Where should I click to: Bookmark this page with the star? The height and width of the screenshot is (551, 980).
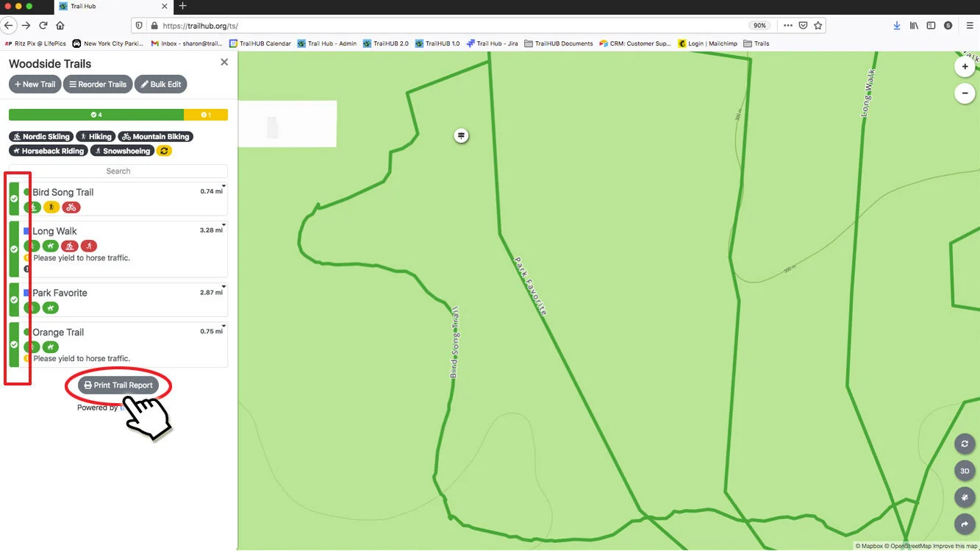coord(818,25)
